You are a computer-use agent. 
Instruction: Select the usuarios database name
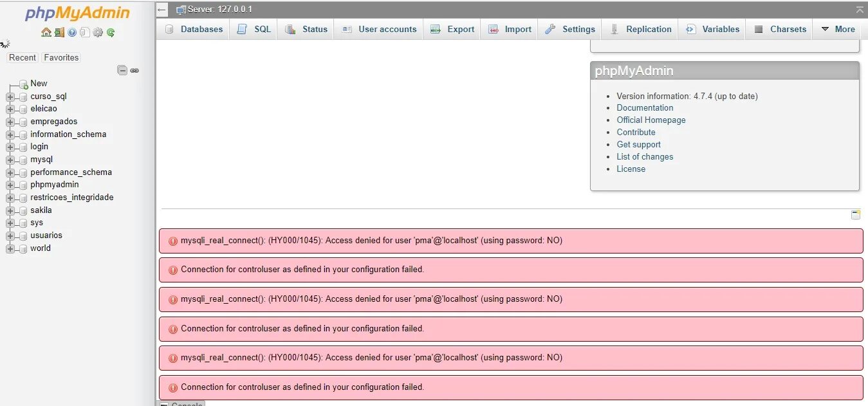pos(46,235)
